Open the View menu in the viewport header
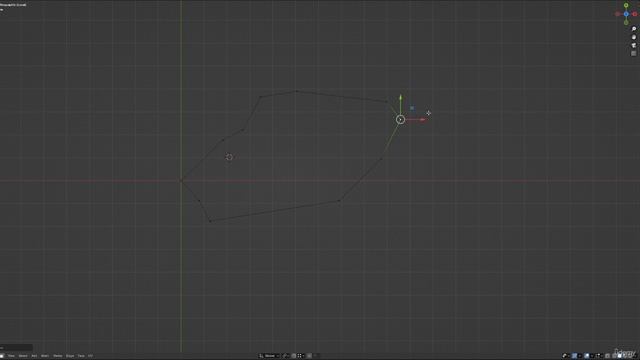Viewport: 640px width, 360px height. 11,356
